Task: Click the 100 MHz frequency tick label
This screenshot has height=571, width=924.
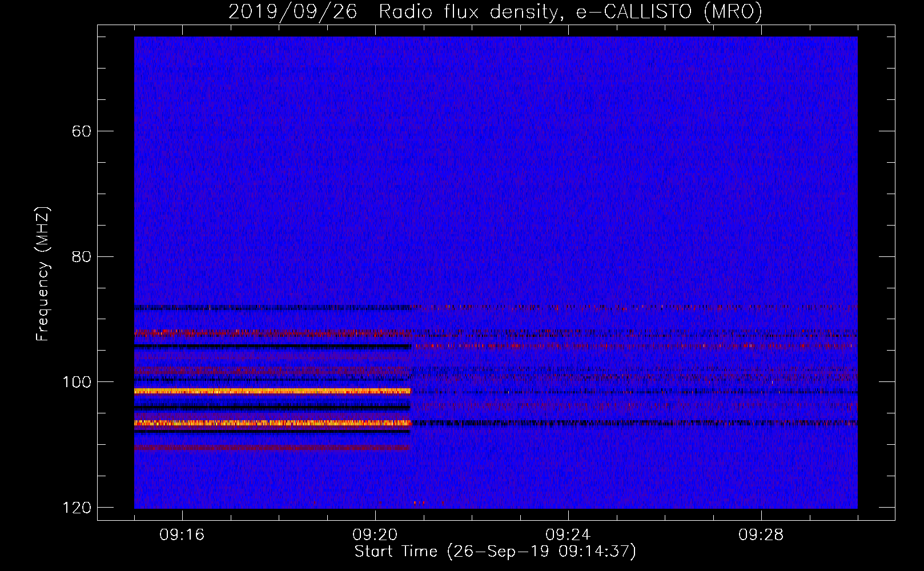Action: tap(77, 382)
